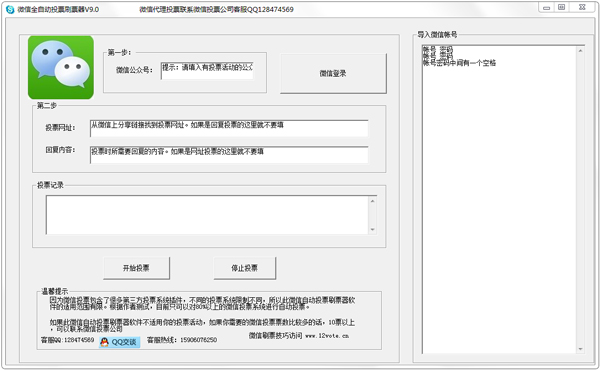The image size is (600, 370).
Task: Click the 温馨提示 group label
Action: tap(55, 291)
